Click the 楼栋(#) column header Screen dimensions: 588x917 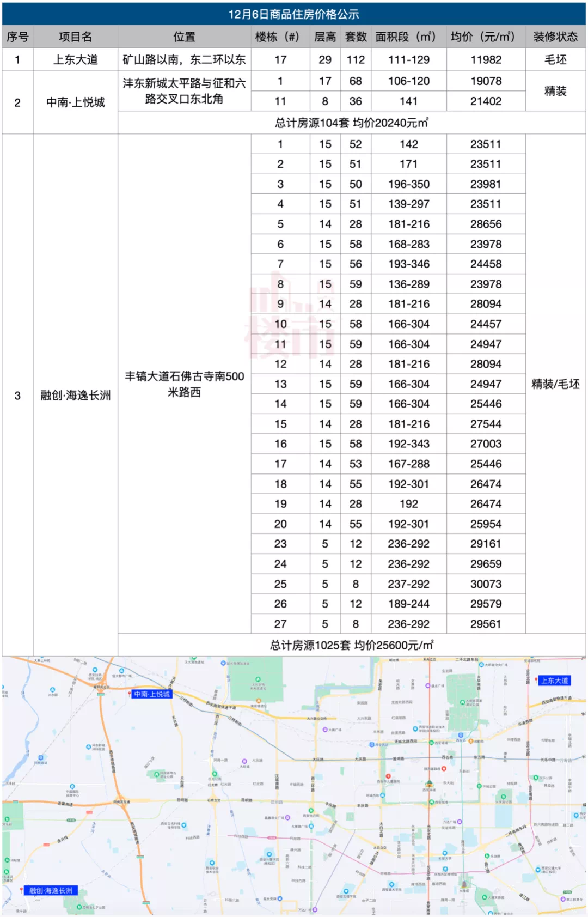[x=280, y=37]
